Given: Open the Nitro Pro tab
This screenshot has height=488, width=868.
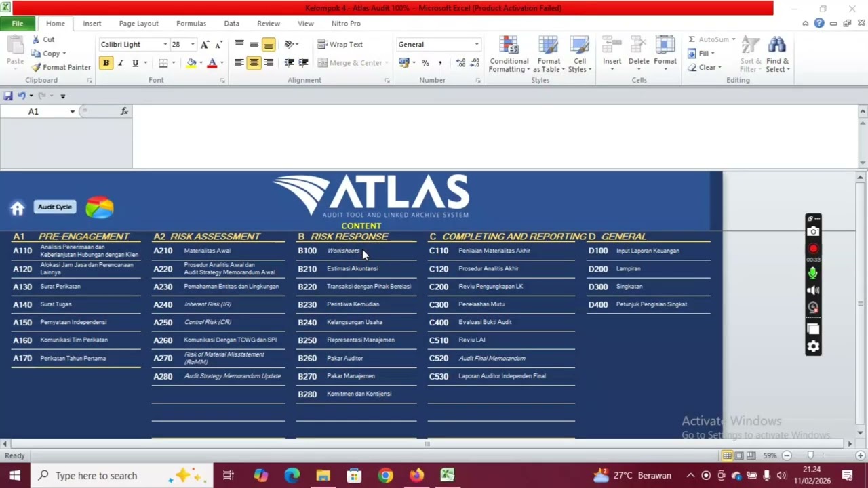Looking at the screenshot, I should click(x=346, y=23).
